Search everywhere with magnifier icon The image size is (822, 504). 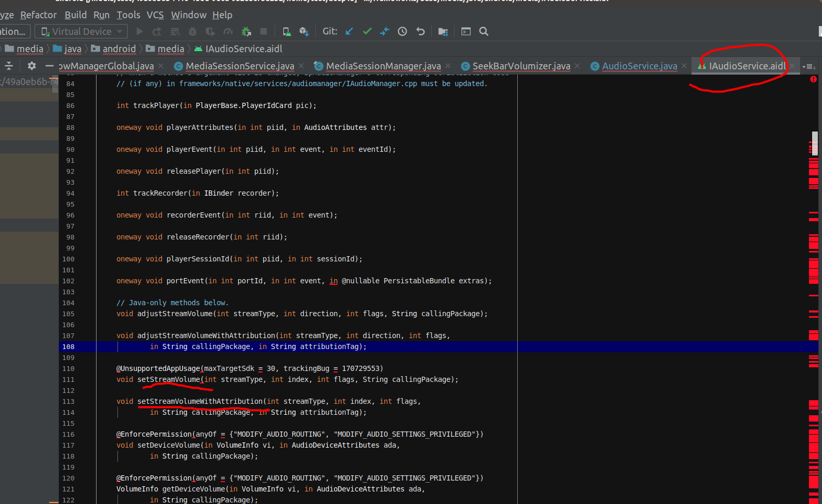click(484, 31)
